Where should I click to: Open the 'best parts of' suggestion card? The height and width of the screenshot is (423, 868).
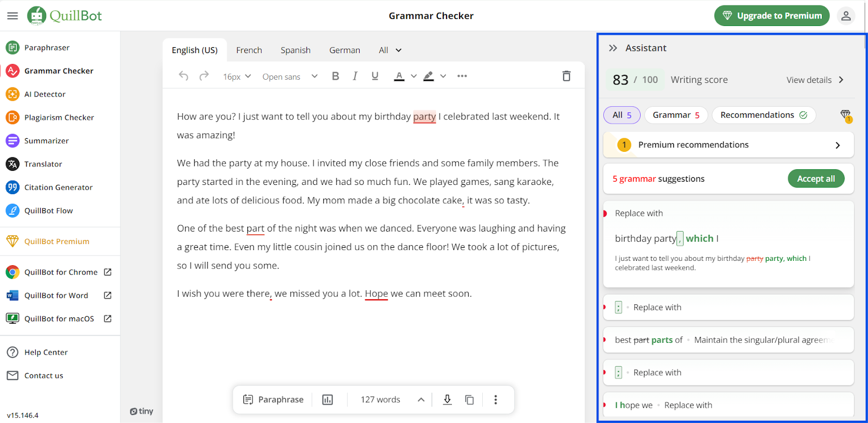[x=729, y=340]
